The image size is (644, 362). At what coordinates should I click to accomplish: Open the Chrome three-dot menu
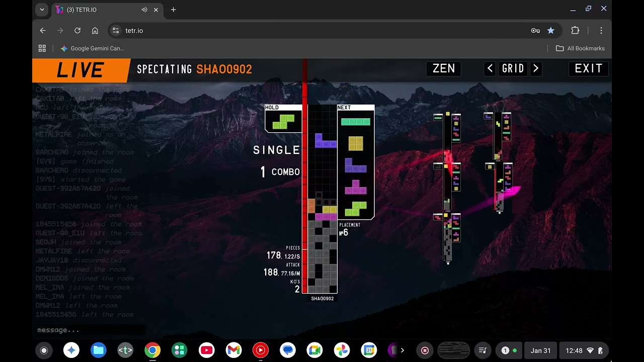(x=601, y=31)
